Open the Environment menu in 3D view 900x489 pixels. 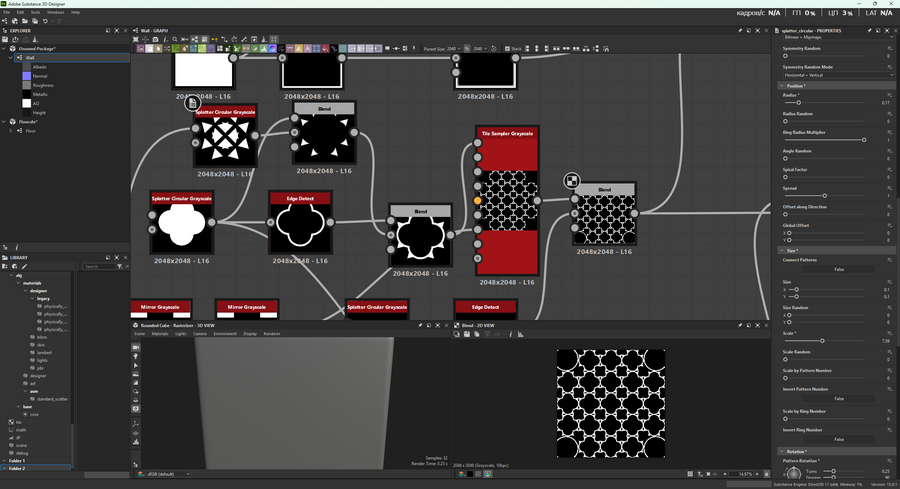coord(225,334)
